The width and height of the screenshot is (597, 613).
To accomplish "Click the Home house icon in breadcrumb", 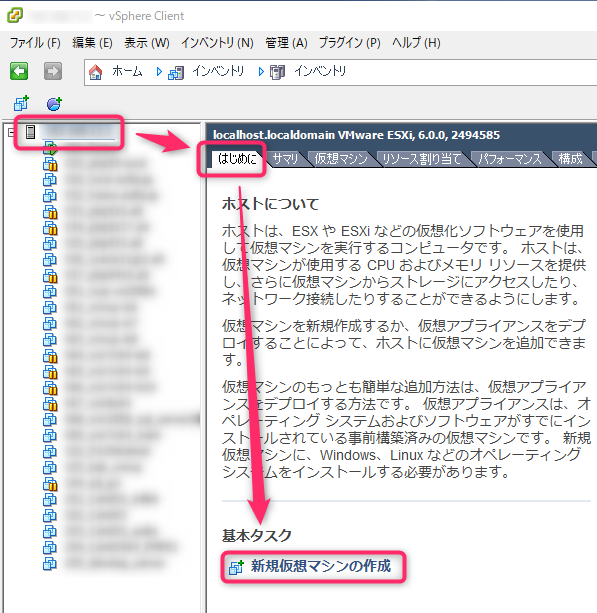I will 95,72.
